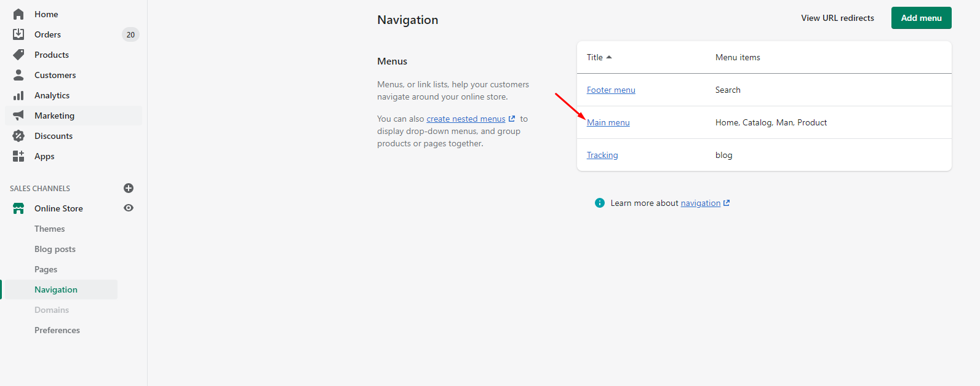This screenshot has height=386, width=980.
Task: Click the Apps grid icon
Action: coord(18,156)
